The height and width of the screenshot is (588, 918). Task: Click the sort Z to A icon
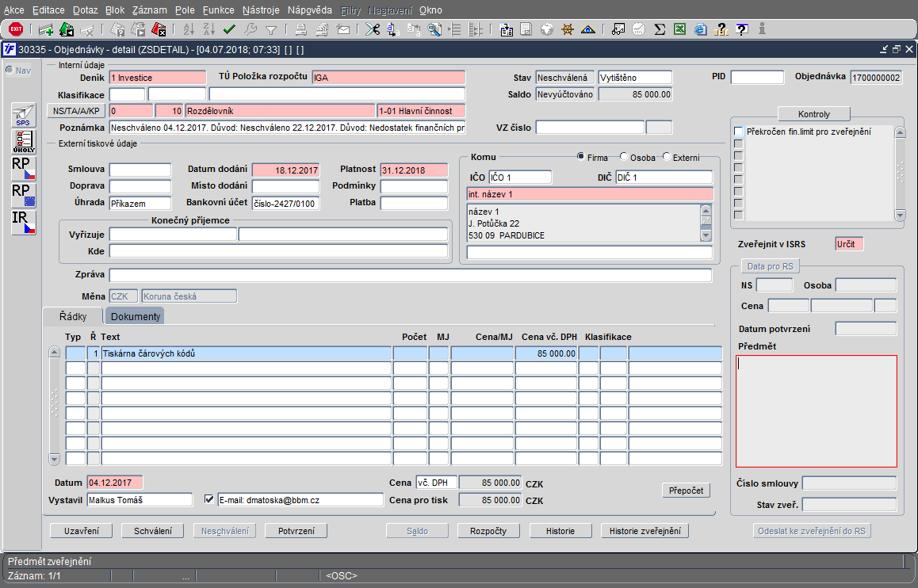click(x=209, y=29)
